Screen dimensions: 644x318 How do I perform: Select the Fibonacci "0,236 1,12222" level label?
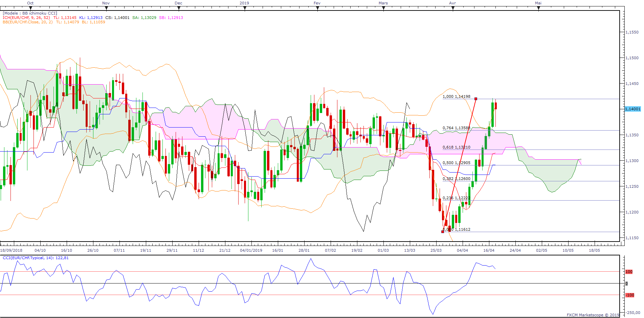(x=457, y=198)
